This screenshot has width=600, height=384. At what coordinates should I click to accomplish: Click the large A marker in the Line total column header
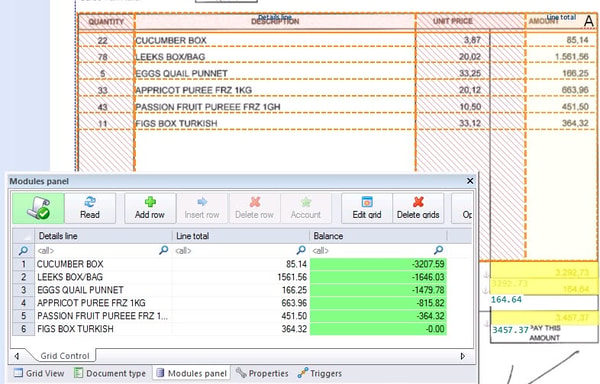coord(589,21)
